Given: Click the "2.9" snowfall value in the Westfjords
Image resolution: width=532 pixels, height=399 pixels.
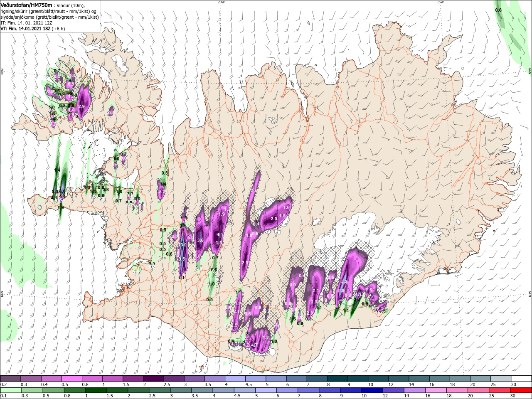Looking at the screenshot, I should coord(81,107).
